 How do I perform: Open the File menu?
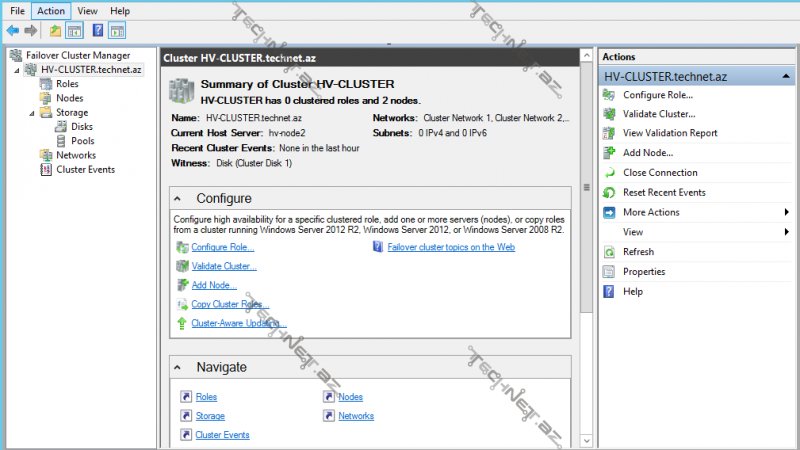tap(17, 11)
